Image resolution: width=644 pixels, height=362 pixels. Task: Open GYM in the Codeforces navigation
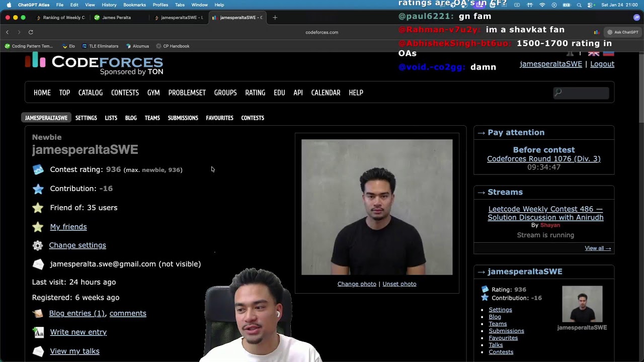pos(153,93)
